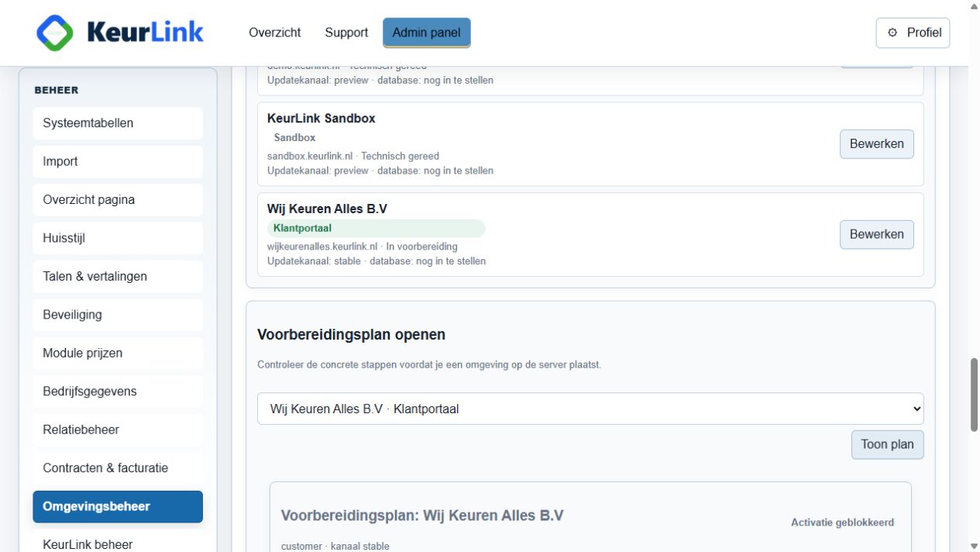Click the Toon plan button

pyautogui.click(x=887, y=445)
